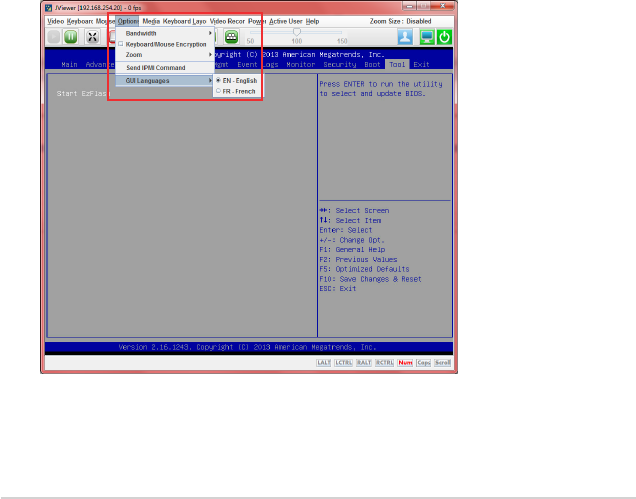
Task: Click 'Press ENTER to run the utility' description
Action: click(x=381, y=84)
